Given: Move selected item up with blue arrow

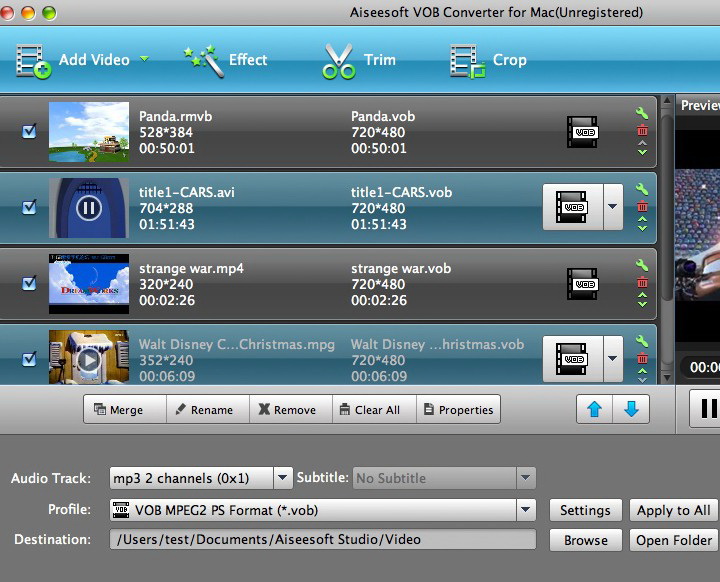Looking at the screenshot, I should [x=595, y=409].
